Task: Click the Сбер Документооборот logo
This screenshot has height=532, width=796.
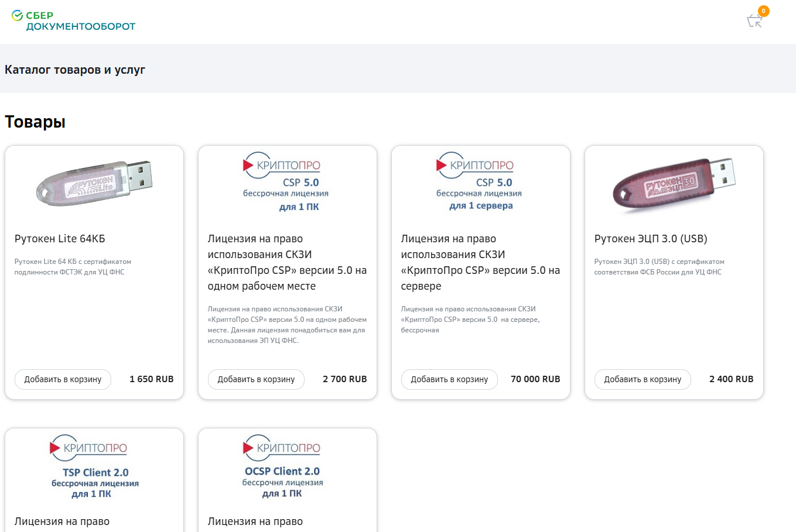Action: tap(73, 21)
